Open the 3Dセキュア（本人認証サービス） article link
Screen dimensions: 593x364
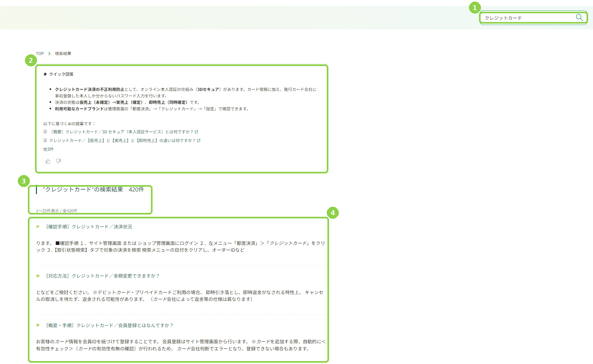click(122, 132)
